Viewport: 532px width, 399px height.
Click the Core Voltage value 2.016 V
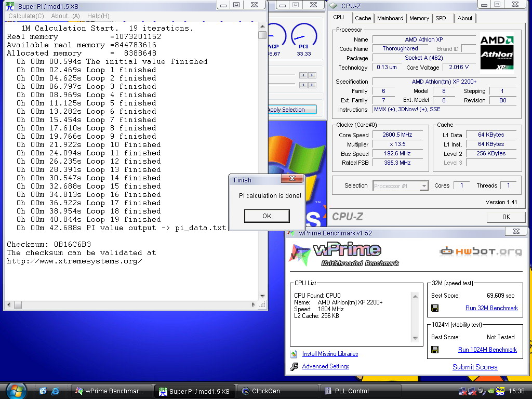(x=459, y=67)
